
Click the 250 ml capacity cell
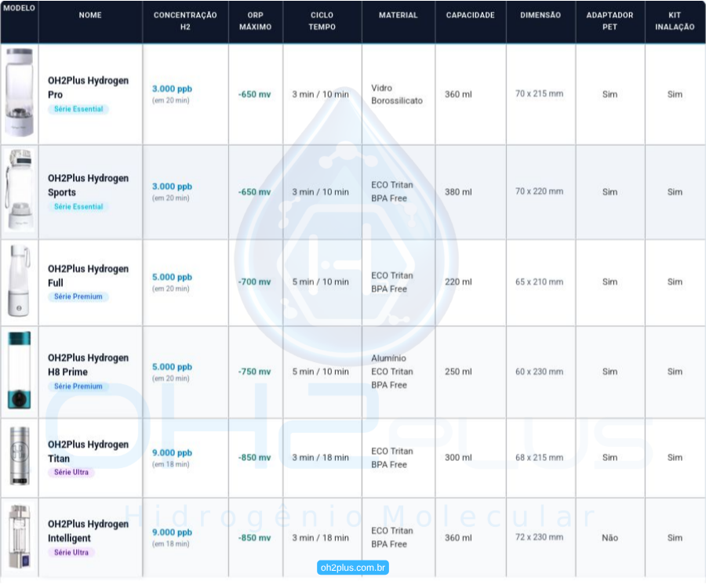pos(458,372)
